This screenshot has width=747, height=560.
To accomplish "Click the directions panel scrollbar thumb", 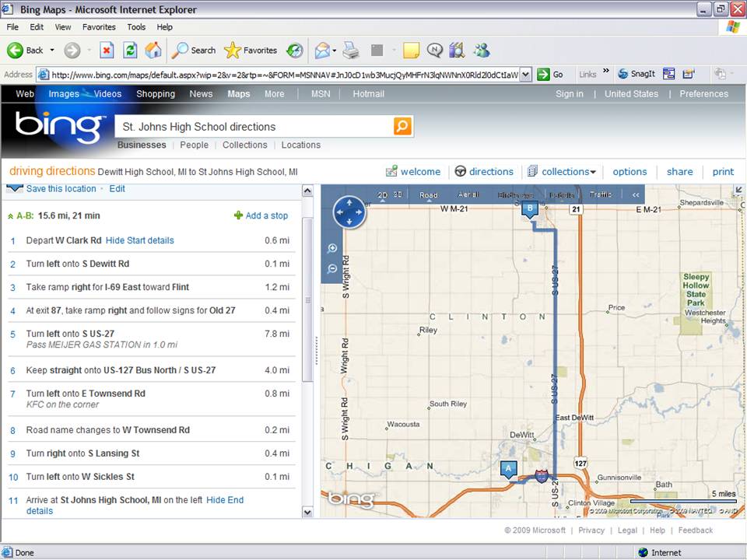I will [308, 300].
